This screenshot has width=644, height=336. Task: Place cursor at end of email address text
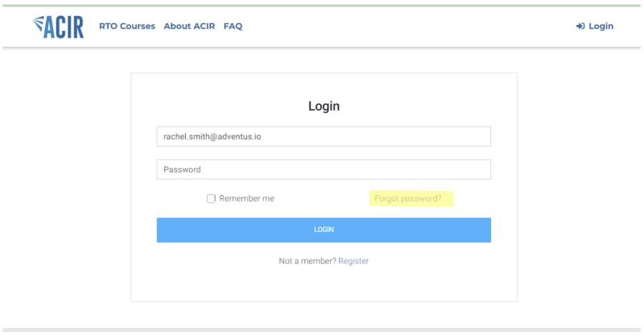(261, 136)
